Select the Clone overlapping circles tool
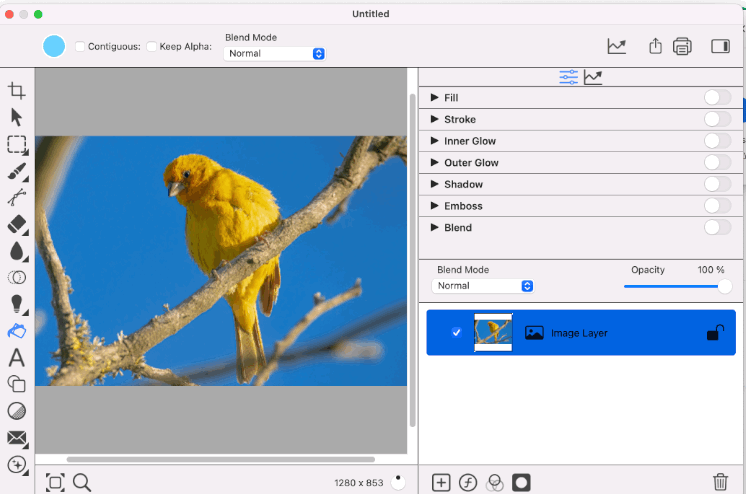This screenshot has height=494, width=746. [x=17, y=277]
